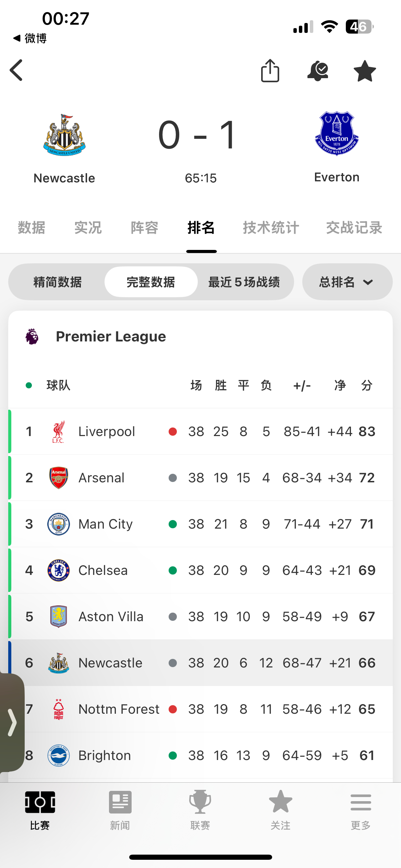Toggle the favorite star for this match
This screenshot has height=868, width=401.
[x=365, y=71]
